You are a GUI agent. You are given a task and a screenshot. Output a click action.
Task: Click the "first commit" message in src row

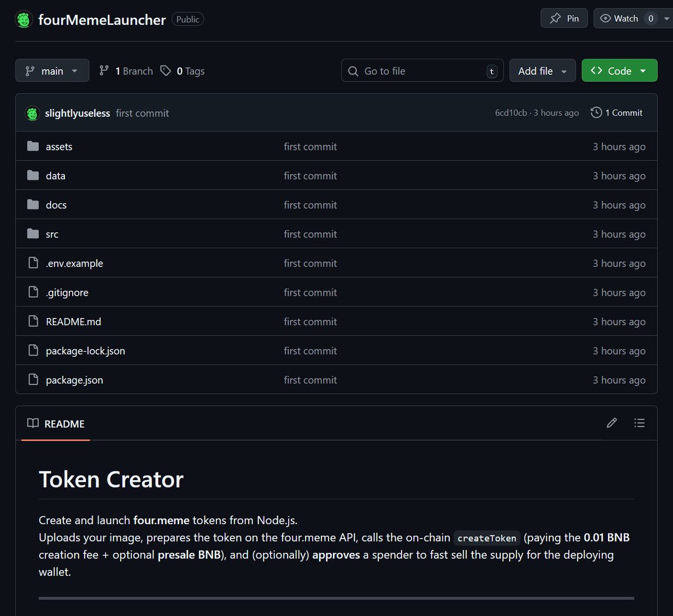coord(310,234)
